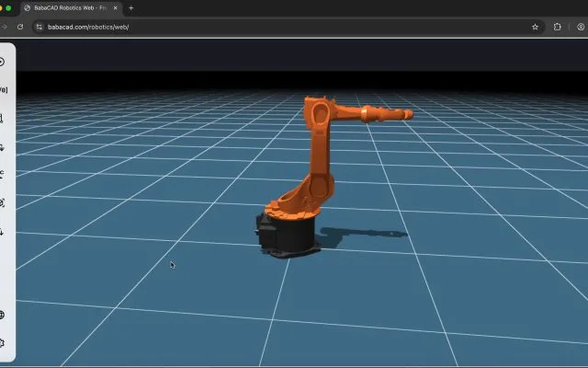The height and width of the screenshot is (368, 588).
Task: View site information icon beside URL
Action: pos(40,27)
